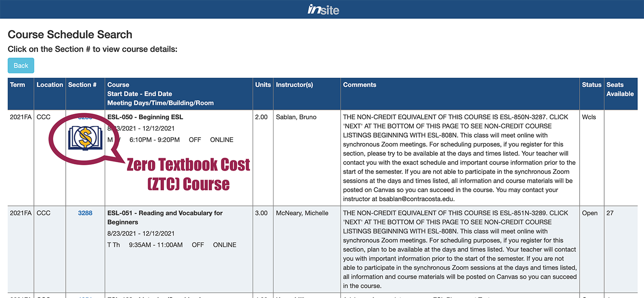Image resolution: width=644 pixels, height=298 pixels.
Task: Click the Back button
Action: point(21,65)
